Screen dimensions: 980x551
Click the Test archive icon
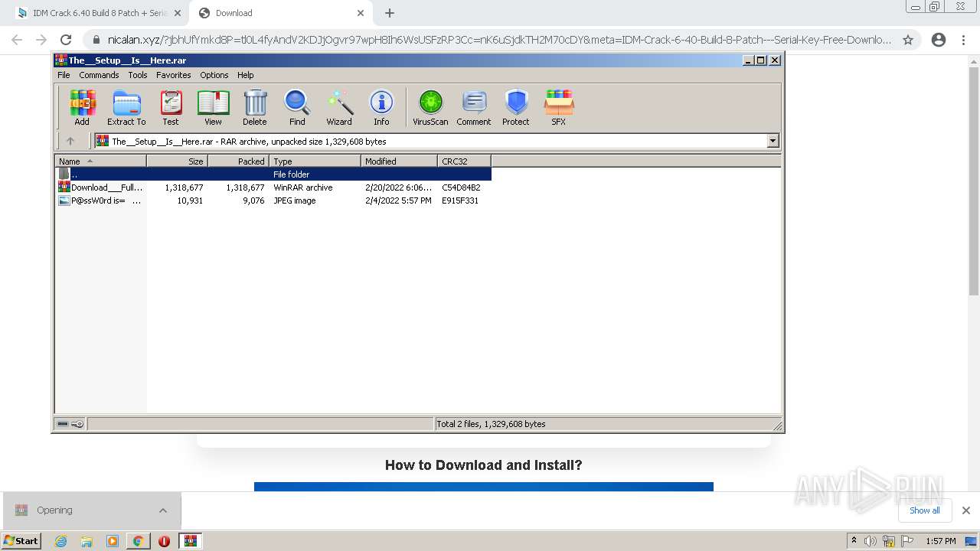171,107
